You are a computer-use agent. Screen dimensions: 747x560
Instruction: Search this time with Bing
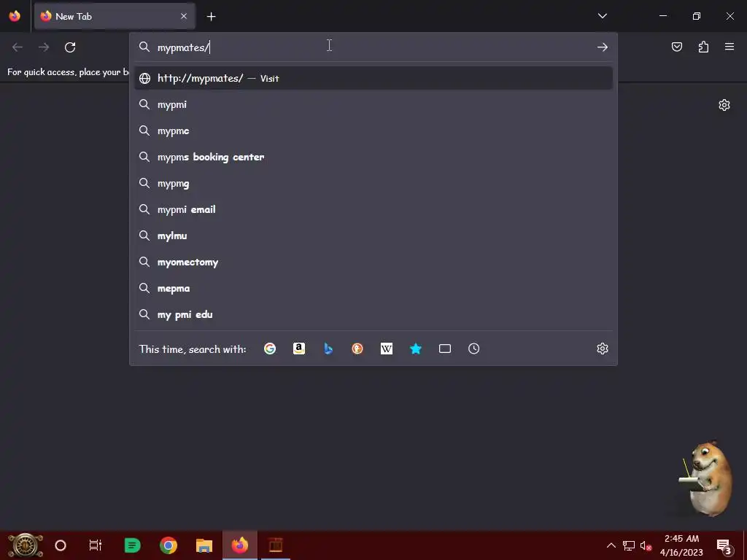(328, 349)
